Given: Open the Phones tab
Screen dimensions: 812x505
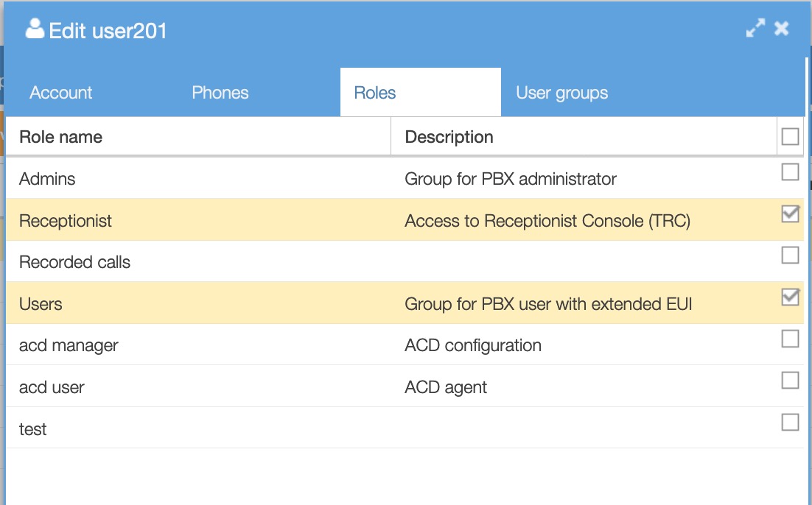Looking at the screenshot, I should click(x=220, y=93).
